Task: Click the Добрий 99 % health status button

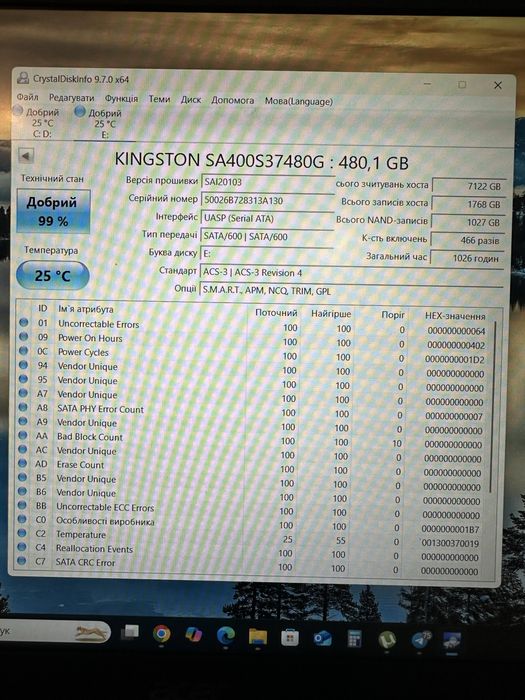Action: pyautogui.click(x=54, y=211)
